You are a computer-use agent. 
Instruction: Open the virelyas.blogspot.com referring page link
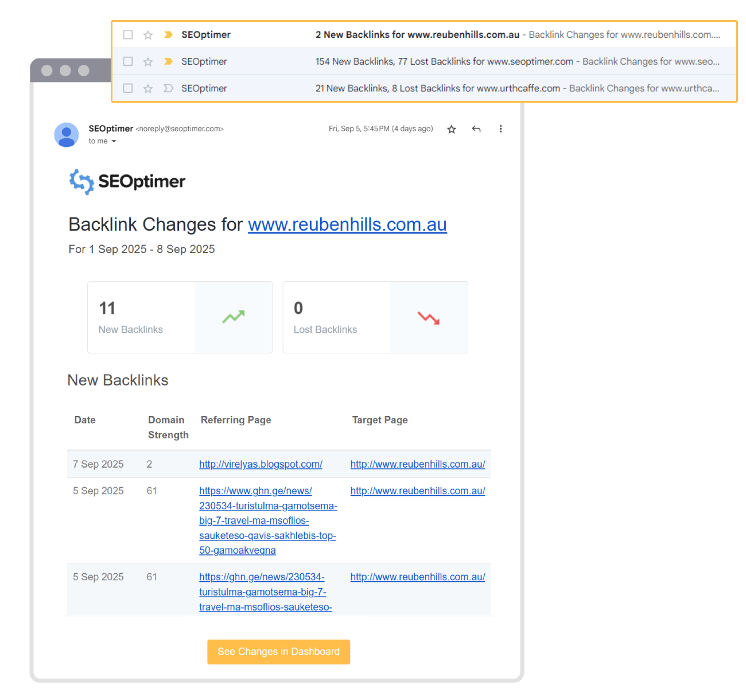[261, 464]
